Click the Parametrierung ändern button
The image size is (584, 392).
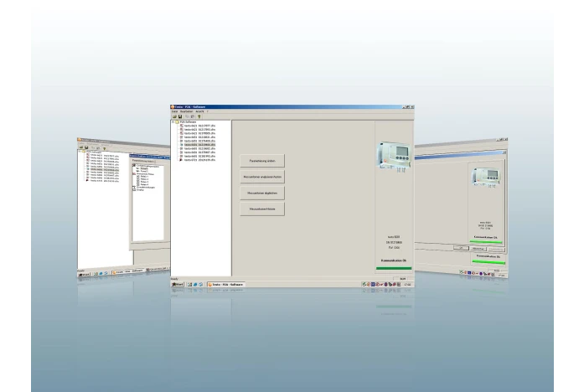(262, 161)
